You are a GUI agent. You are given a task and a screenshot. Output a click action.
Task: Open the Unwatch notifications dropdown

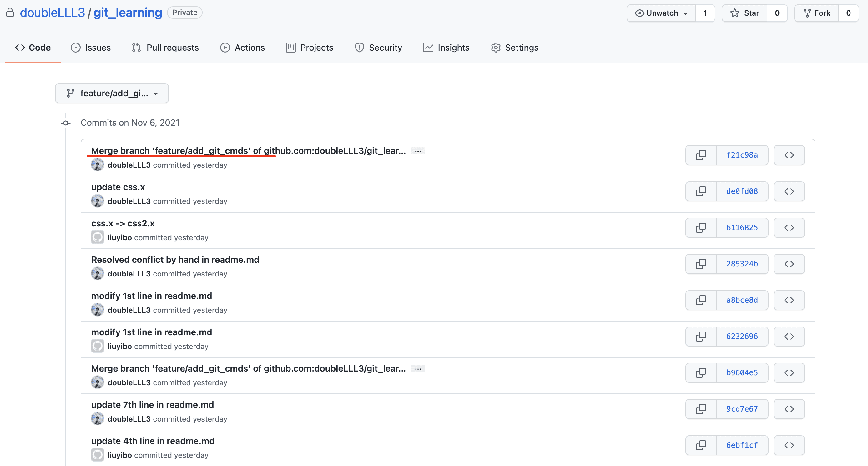click(x=661, y=13)
